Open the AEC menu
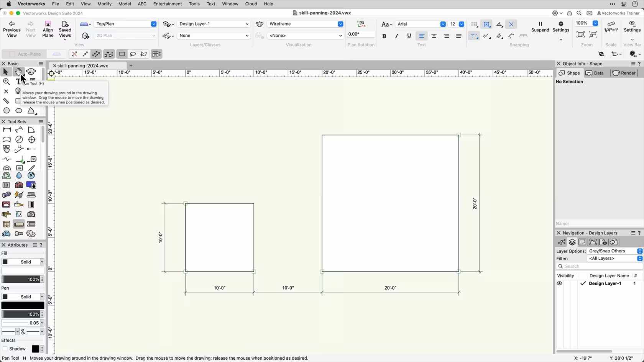The image size is (644, 362). pyautogui.click(x=142, y=4)
